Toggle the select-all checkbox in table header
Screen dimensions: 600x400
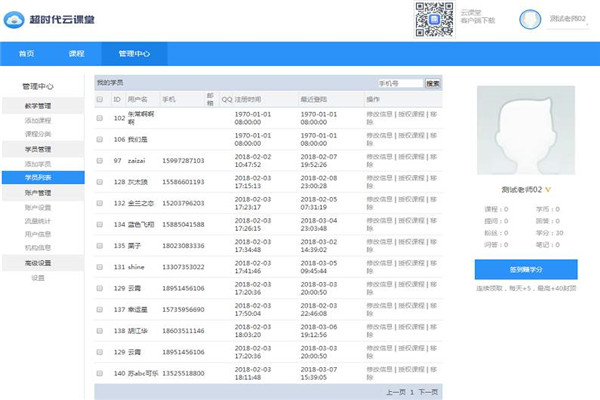click(100, 100)
